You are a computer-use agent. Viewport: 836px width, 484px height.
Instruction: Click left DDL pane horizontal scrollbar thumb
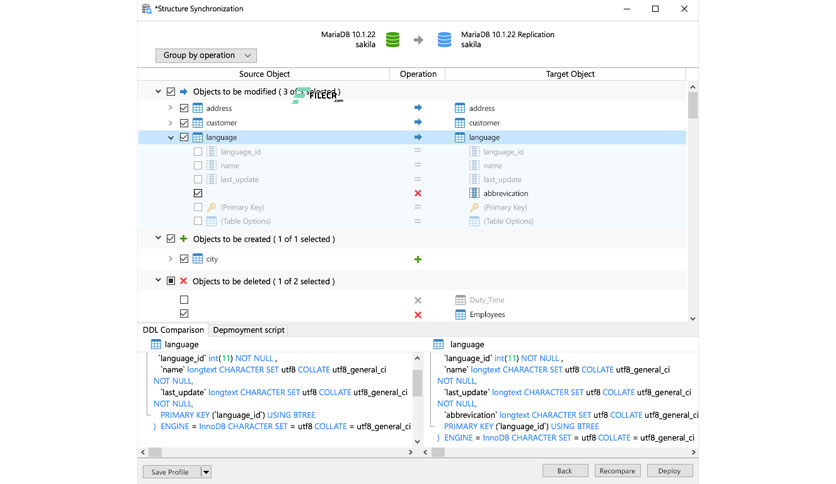coord(155,452)
